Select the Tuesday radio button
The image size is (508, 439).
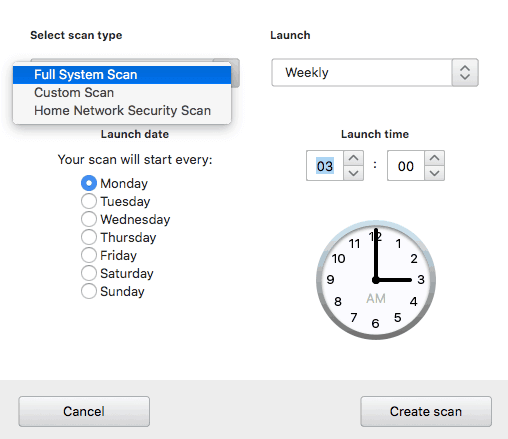[89, 201]
